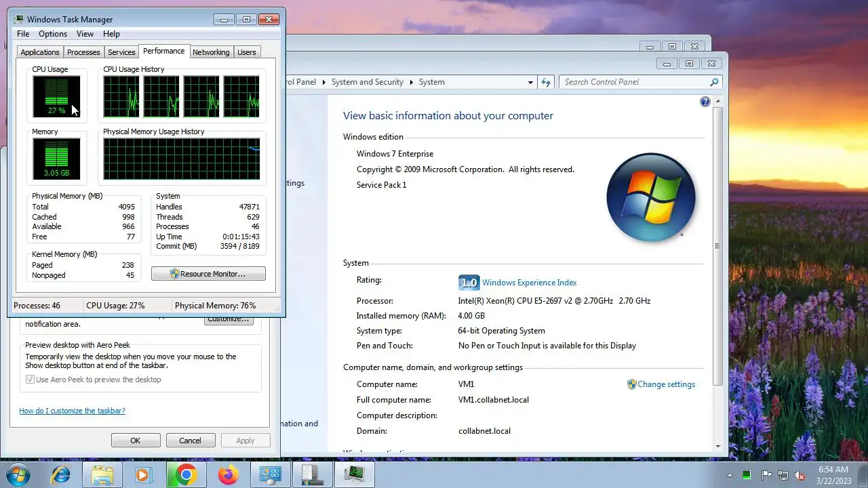This screenshot has width=868, height=488.
Task: Open Action Center flag icon in tray
Action: [x=766, y=475]
